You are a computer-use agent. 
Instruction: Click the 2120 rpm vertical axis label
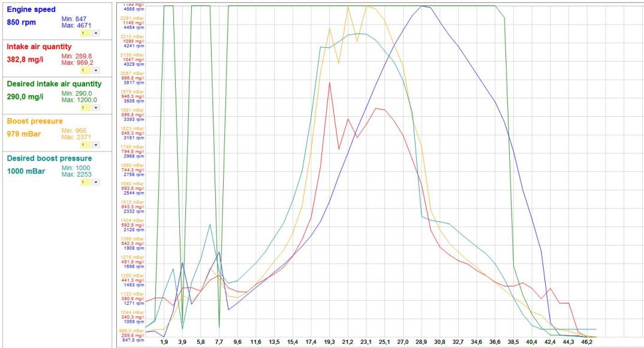(134, 230)
